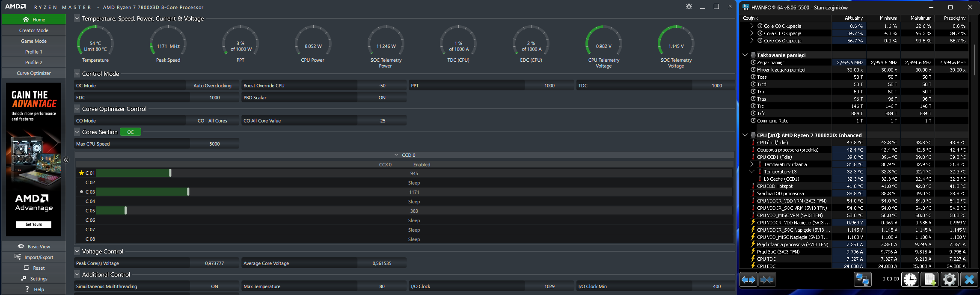980x295 pixels.
Task: Click the speed bar handle for core C 03
Action: coord(188,192)
